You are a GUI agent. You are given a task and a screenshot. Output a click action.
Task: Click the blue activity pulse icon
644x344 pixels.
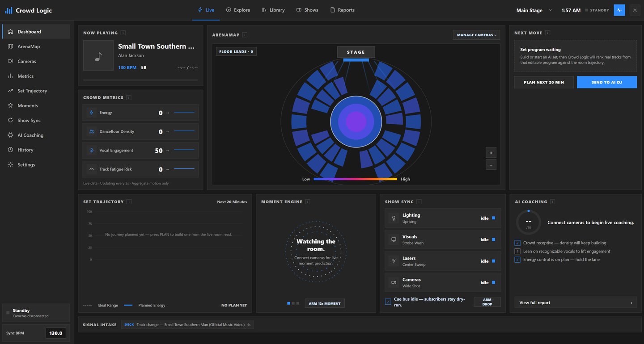619,10
